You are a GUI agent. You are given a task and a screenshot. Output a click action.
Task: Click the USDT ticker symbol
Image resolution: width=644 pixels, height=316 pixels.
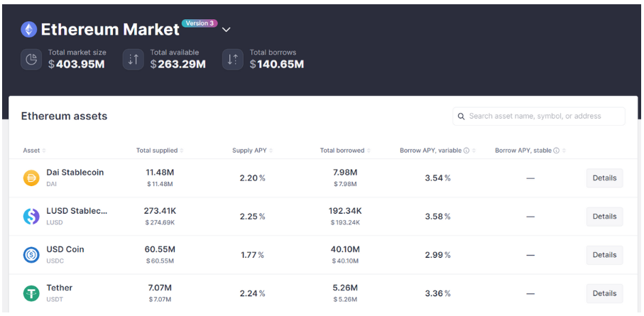54,300
